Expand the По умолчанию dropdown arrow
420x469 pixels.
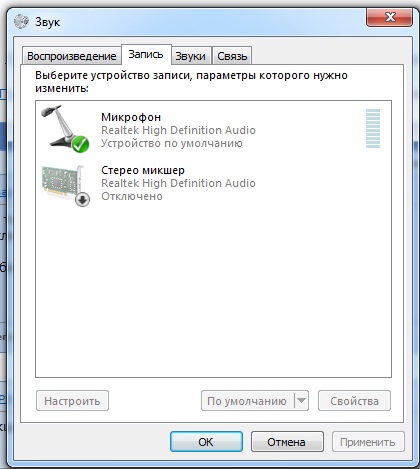[x=301, y=400]
